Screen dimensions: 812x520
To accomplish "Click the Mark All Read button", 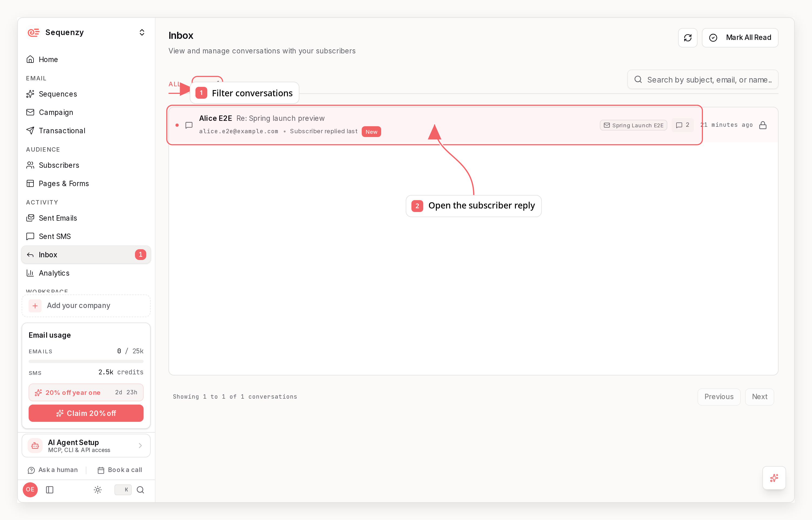I will point(740,37).
